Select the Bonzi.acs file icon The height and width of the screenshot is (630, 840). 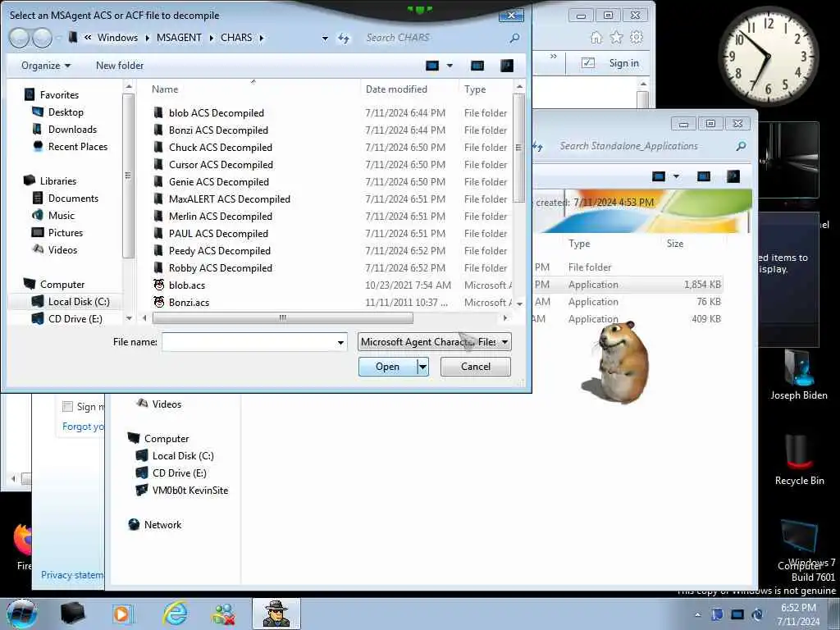(x=158, y=302)
